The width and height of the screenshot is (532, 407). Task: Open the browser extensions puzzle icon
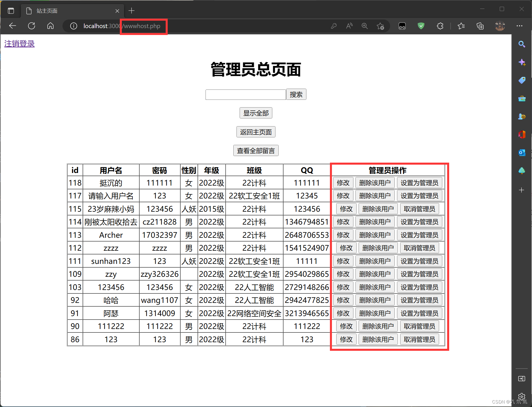[440, 26]
